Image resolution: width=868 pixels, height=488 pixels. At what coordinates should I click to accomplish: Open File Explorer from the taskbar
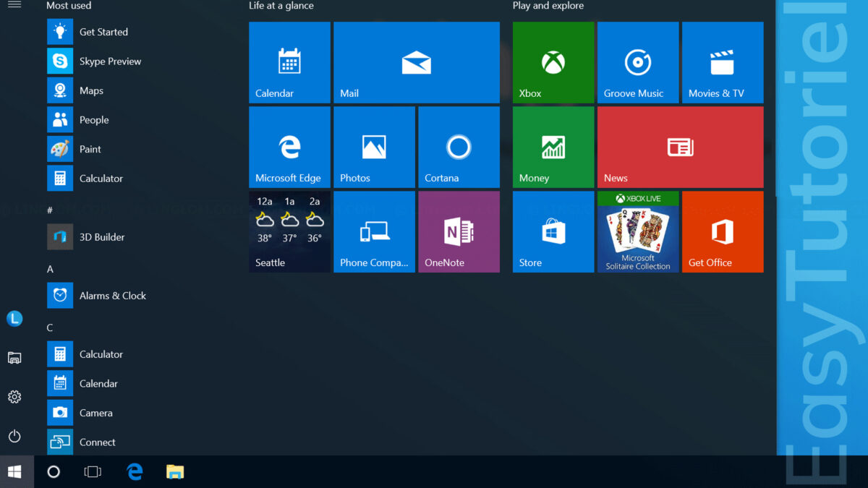tap(175, 472)
